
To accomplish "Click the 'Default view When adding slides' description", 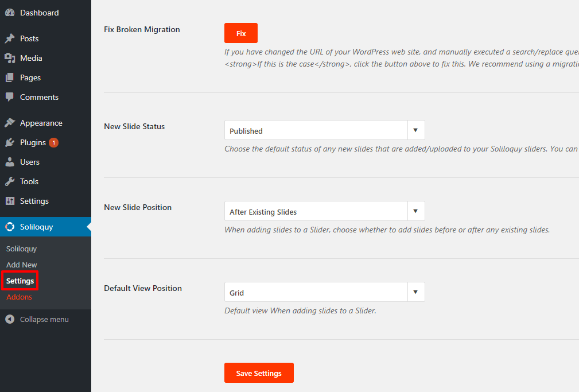I will tap(300, 311).
